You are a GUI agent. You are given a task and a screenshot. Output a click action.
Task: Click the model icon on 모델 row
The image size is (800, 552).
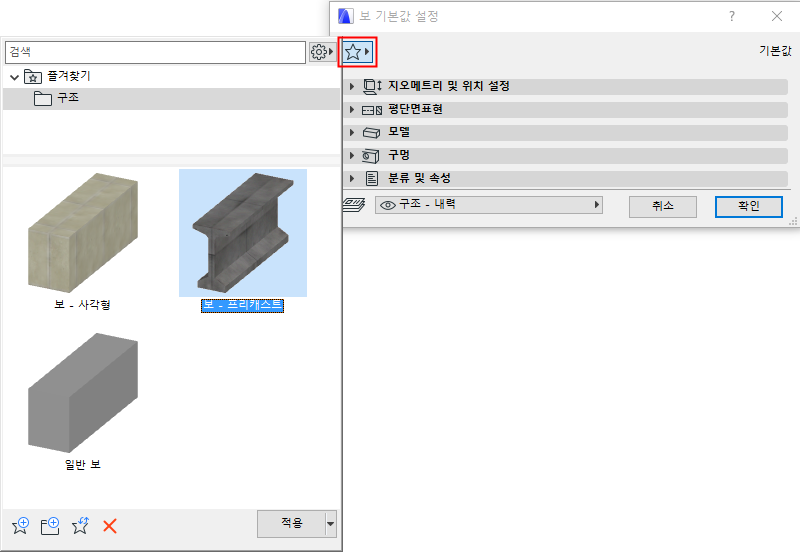point(371,133)
